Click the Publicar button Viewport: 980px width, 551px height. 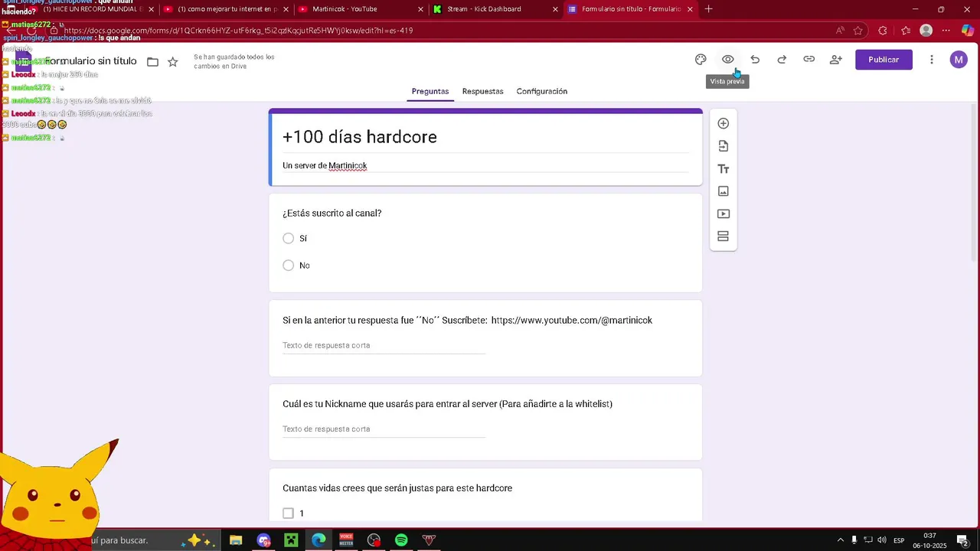(884, 60)
